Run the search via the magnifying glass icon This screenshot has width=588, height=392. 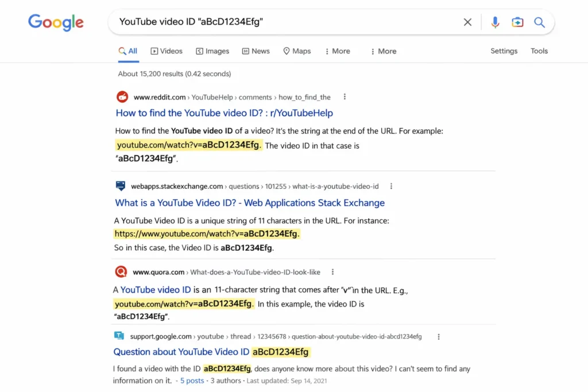539,22
